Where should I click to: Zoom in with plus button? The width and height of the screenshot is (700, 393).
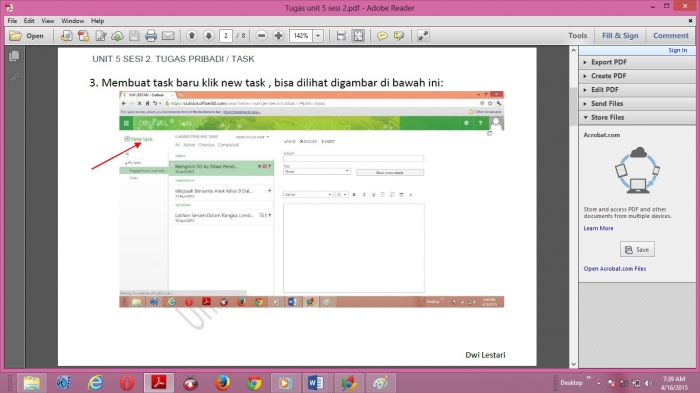click(x=278, y=36)
